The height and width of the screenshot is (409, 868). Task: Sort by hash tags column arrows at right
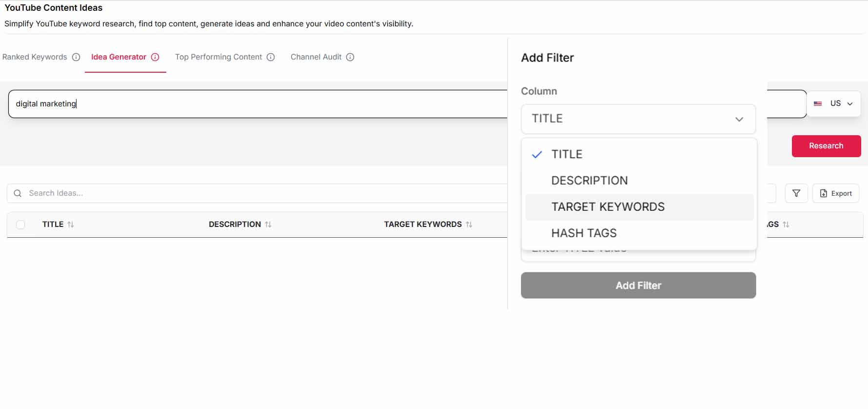[x=786, y=225]
